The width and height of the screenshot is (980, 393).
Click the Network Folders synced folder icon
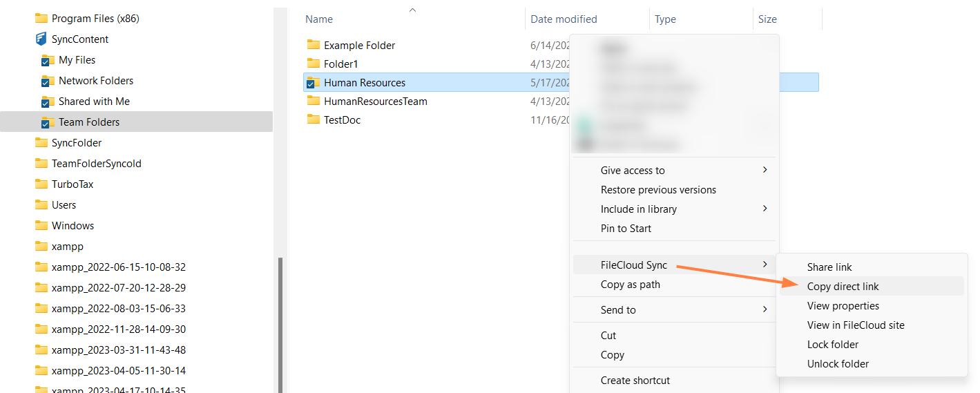(48, 82)
